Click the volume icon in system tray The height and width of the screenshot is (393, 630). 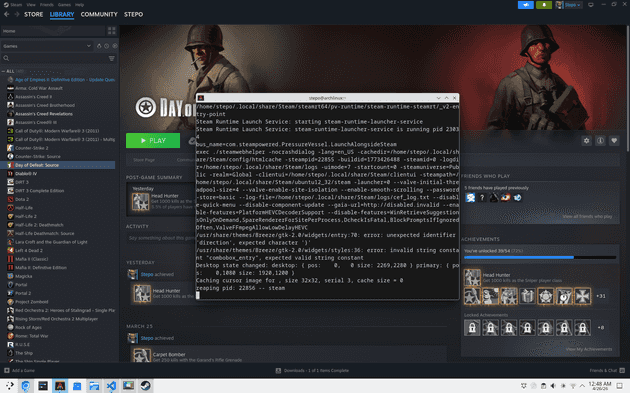coord(553,386)
